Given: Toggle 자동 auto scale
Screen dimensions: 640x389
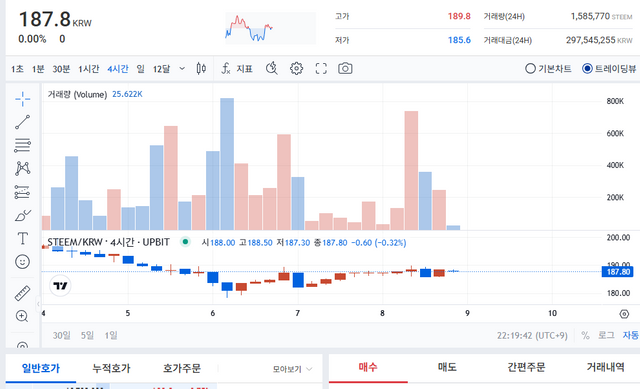Looking at the screenshot, I should tap(631, 336).
